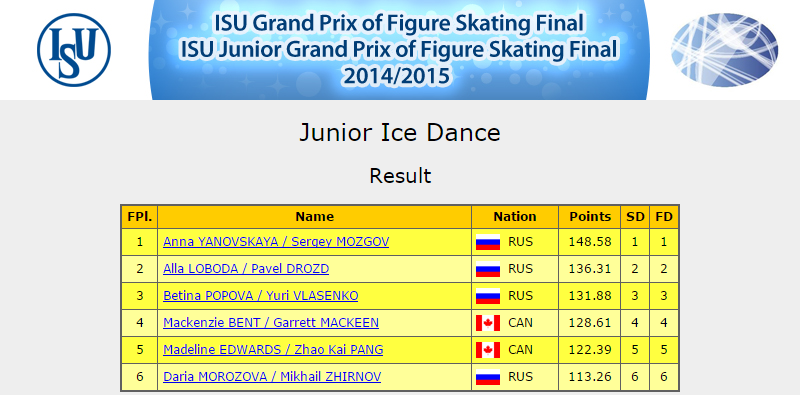The height and width of the screenshot is (395, 800).
Task: Click the Name column header
Action: click(x=314, y=217)
